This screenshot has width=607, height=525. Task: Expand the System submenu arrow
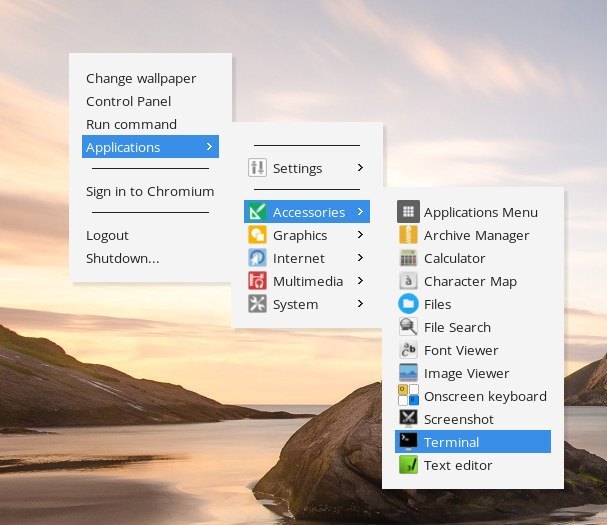click(360, 304)
